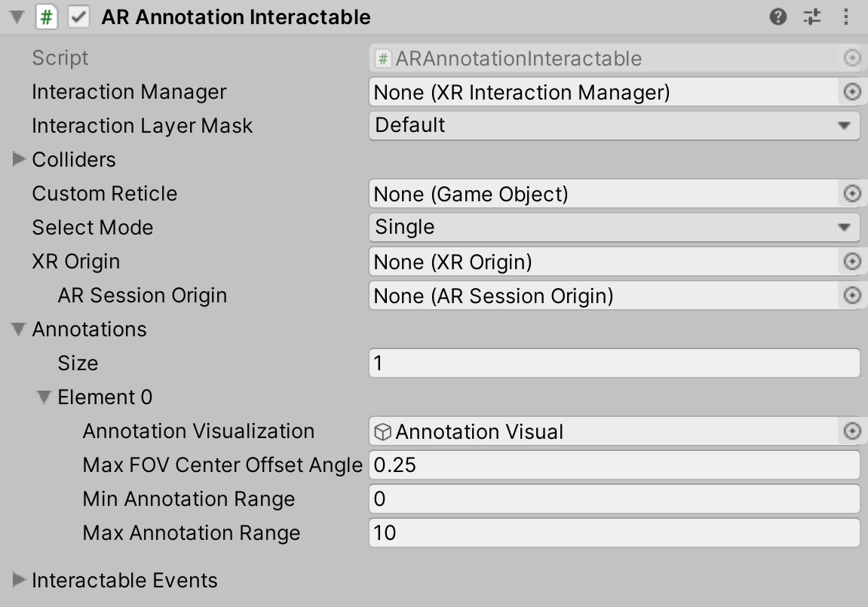Screen dimensions: 868x607
Task: Select the Size input field
Action: point(615,363)
